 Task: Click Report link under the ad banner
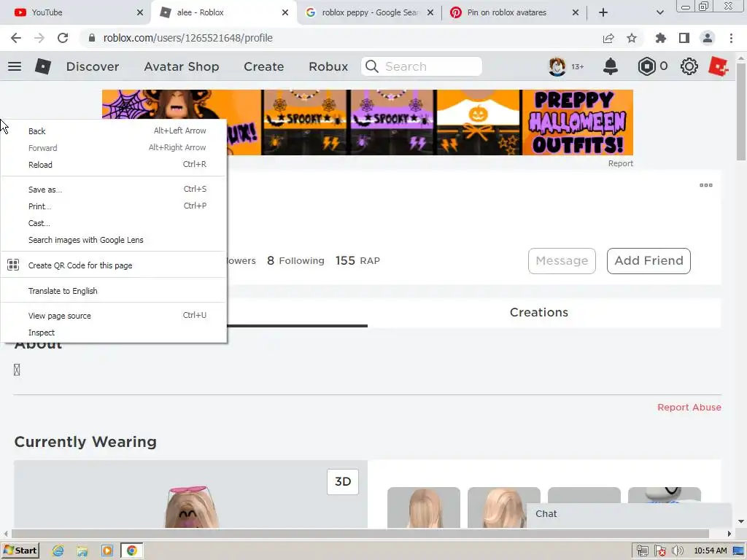coord(620,163)
